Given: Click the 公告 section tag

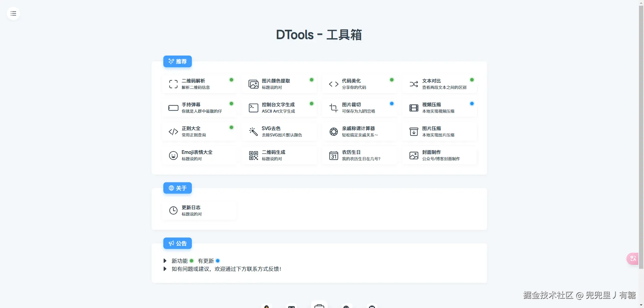Looking at the screenshot, I should pos(177,243).
